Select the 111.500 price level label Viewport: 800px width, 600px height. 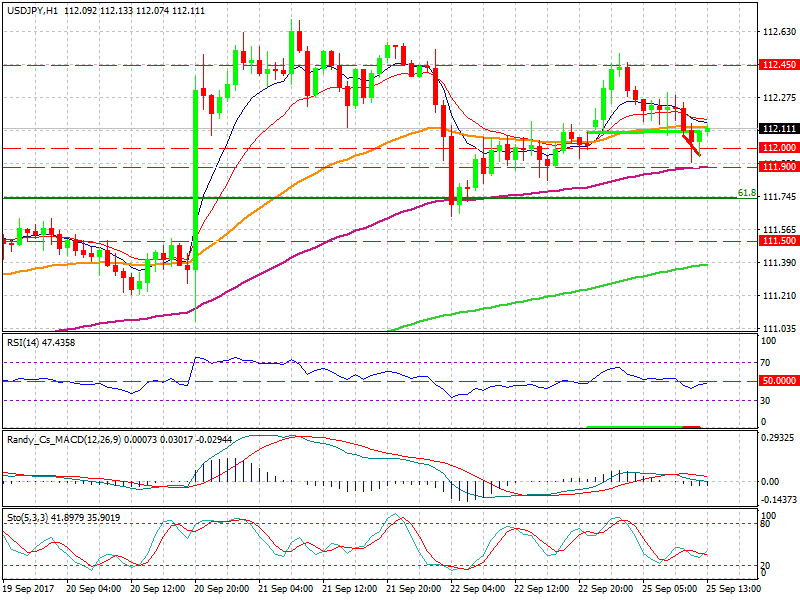tap(777, 241)
